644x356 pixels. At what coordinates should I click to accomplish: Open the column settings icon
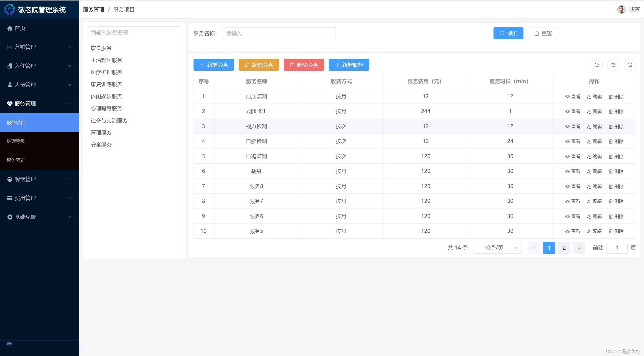point(613,65)
